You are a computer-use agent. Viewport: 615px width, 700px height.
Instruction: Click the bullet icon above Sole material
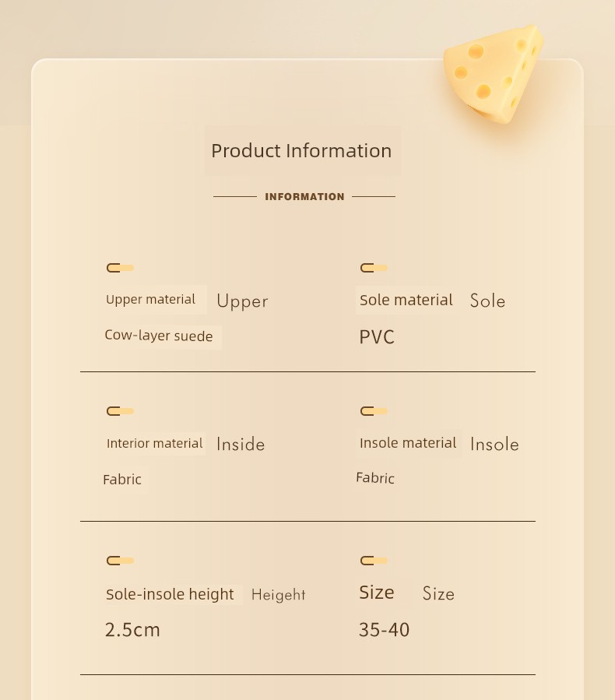(374, 268)
